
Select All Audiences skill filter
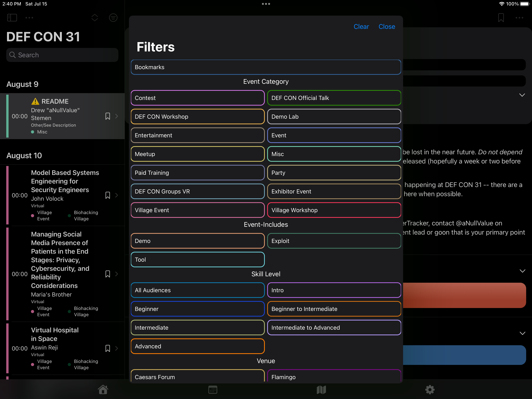(198, 290)
